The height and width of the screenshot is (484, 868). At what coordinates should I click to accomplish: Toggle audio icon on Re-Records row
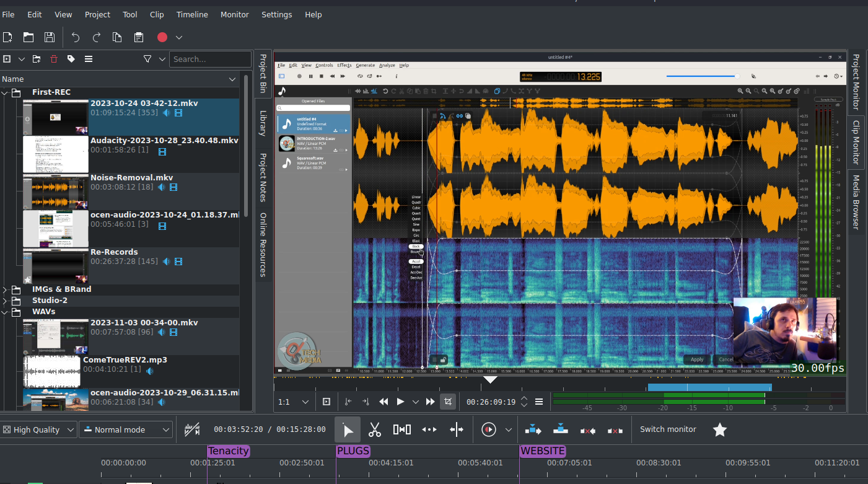click(166, 262)
